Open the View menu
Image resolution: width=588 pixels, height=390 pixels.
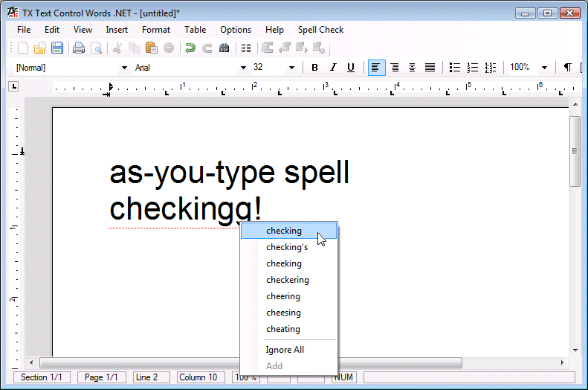(x=83, y=30)
